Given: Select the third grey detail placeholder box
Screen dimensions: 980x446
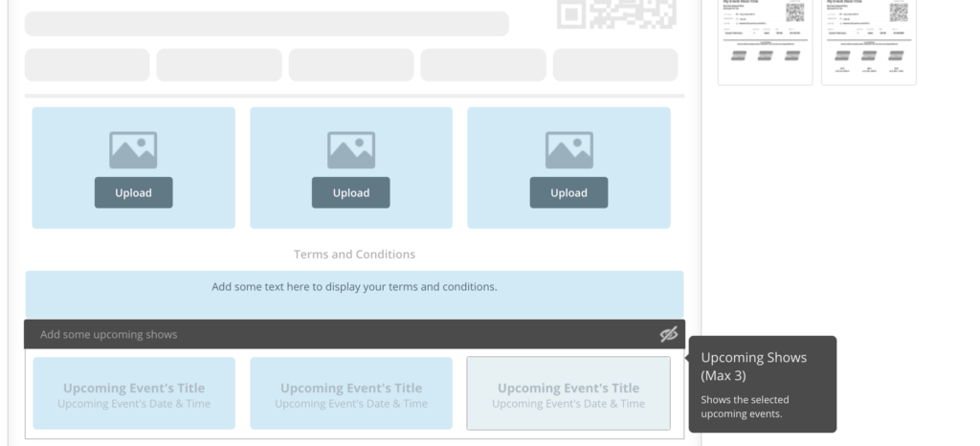Looking at the screenshot, I should (351, 65).
